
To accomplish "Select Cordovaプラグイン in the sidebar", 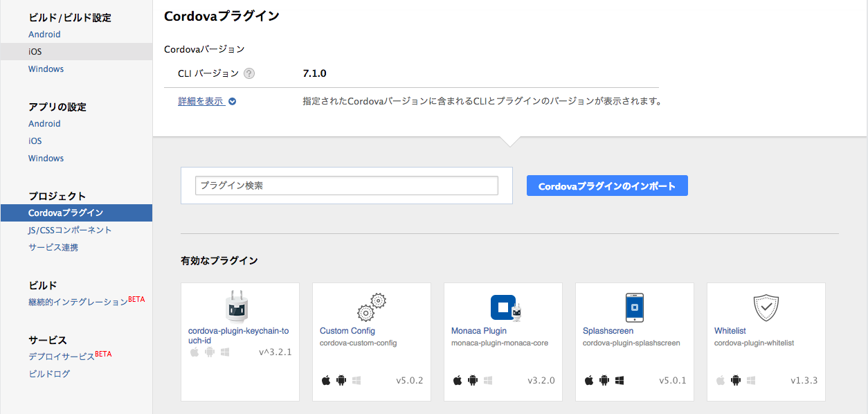I will point(76,213).
